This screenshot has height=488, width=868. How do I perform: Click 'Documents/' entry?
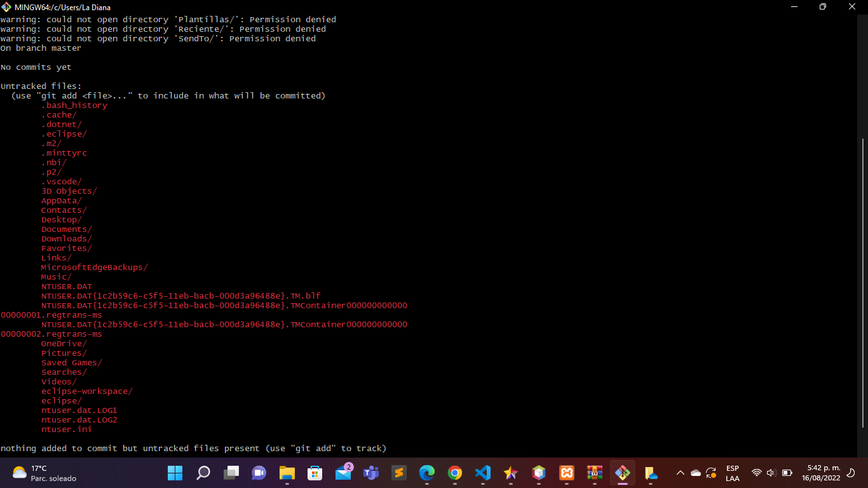click(x=67, y=229)
